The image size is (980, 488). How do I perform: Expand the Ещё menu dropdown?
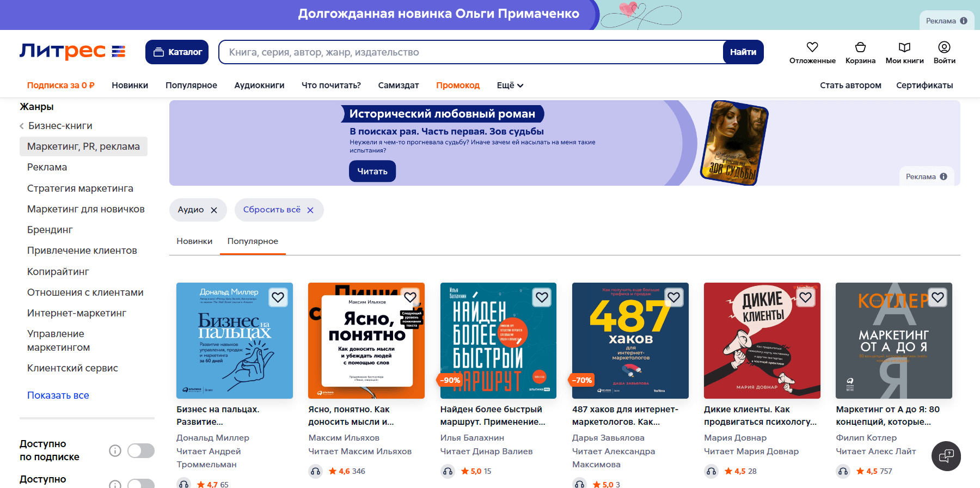pos(510,86)
